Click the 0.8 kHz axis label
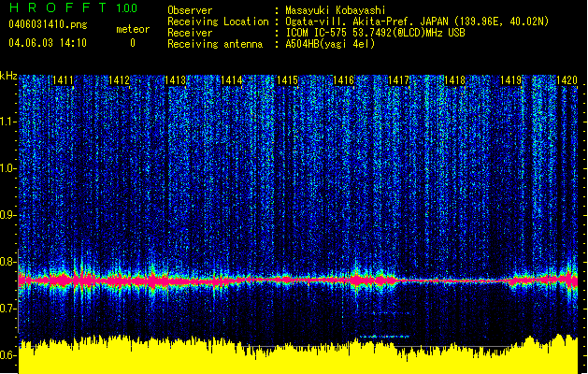This screenshot has width=588, height=374. [8, 262]
